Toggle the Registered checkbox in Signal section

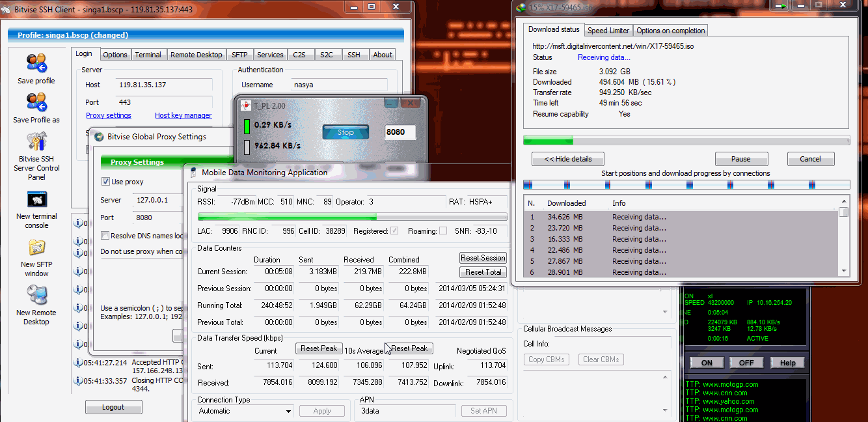click(394, 231)
